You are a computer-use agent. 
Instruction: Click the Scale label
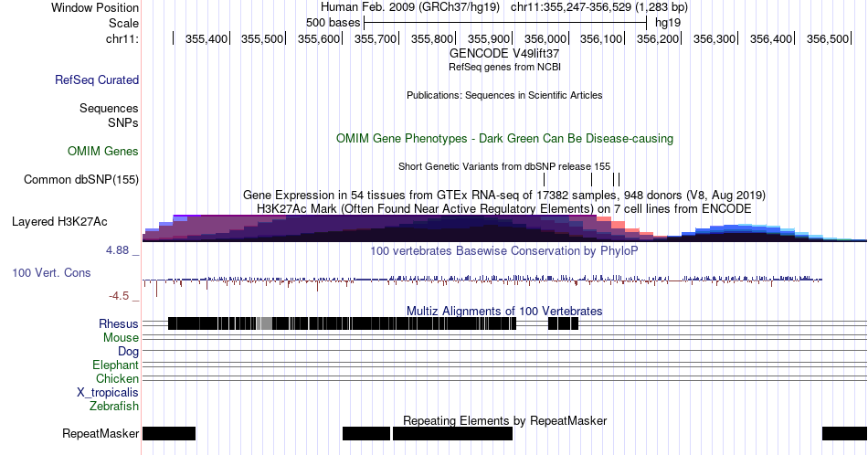[x=123, y=23]
